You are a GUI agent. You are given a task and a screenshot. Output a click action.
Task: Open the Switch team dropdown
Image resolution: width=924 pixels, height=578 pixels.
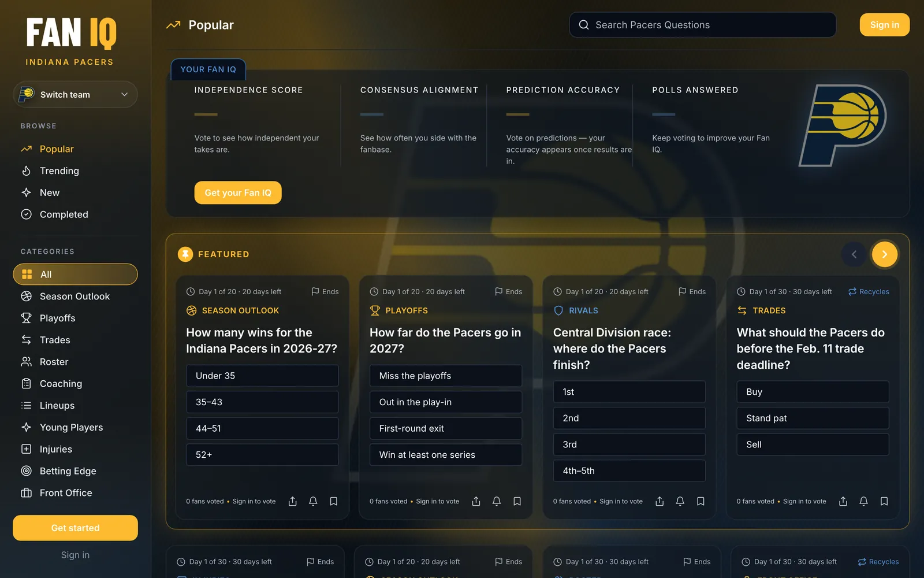[75, 95]
